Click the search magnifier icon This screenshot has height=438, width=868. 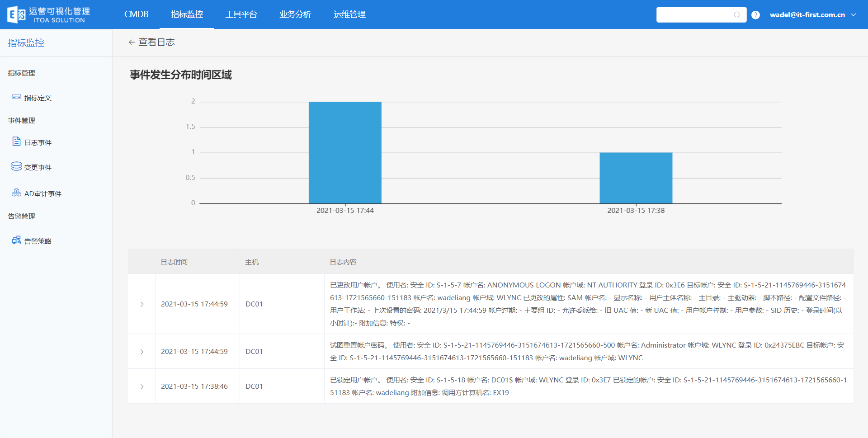pyautogui.click(x=737, y=15)
